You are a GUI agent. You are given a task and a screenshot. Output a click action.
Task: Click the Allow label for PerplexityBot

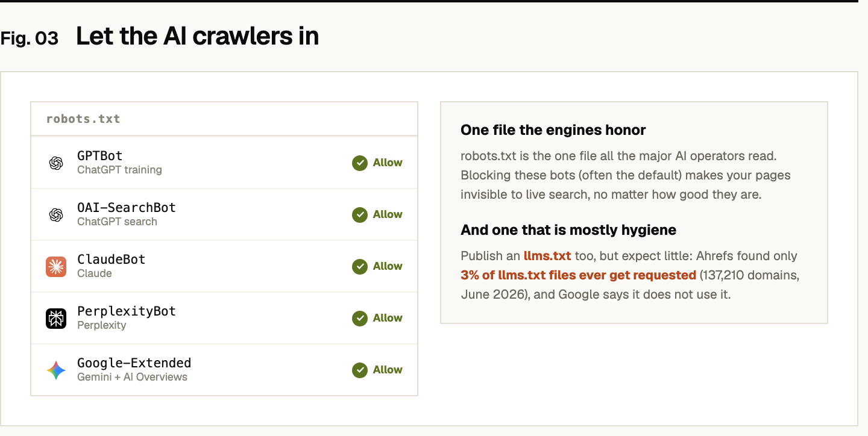tap(388, 318)
